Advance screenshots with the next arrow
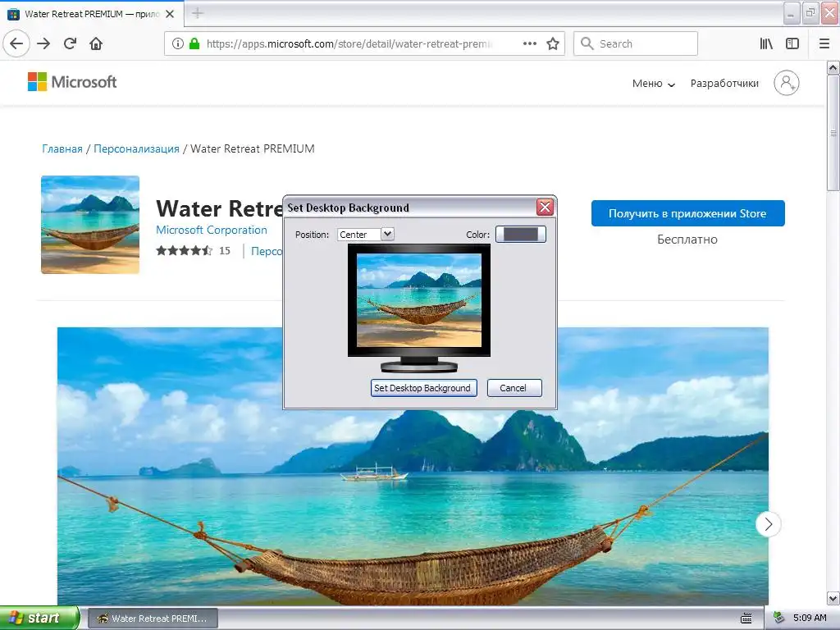Screen dimensions: 840x630 coord(768,524)
